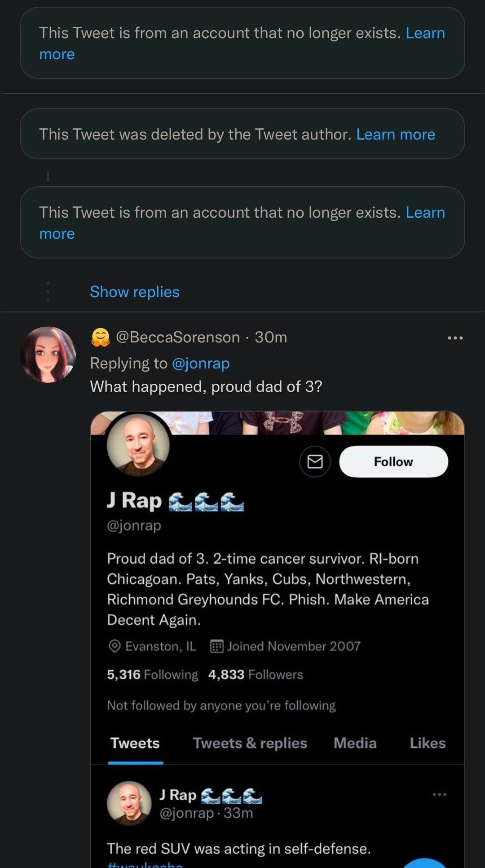Open the Media tab
Image resolution: width=485 pixels, height=868 pixels.
point(355,743)
